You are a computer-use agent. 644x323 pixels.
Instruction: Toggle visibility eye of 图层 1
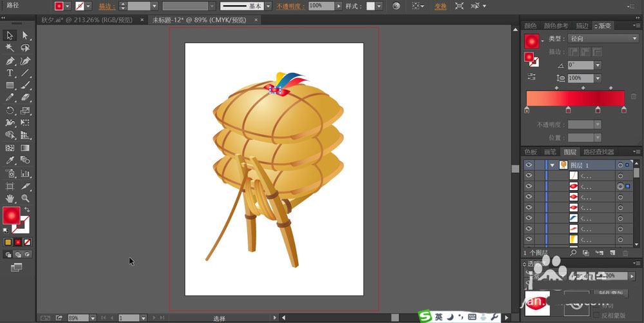529,165
